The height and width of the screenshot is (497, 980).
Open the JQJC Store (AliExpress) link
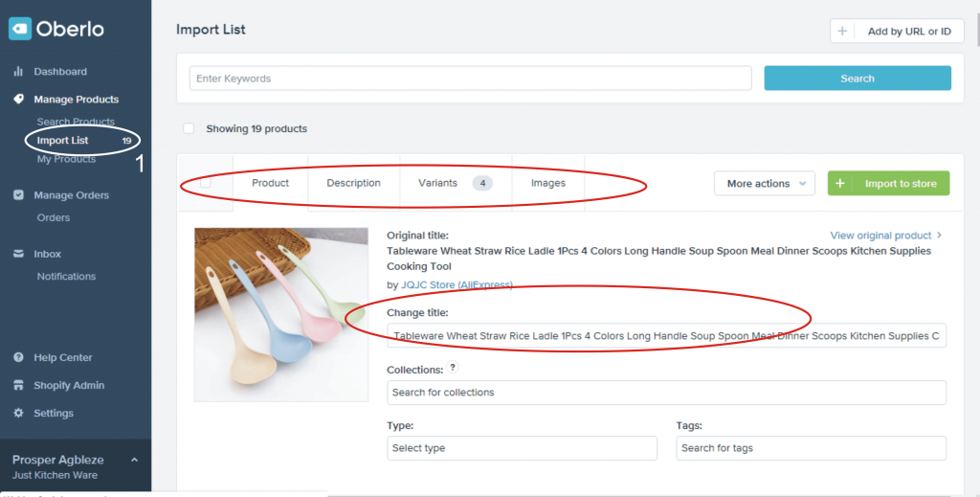[x=457, y=284]
